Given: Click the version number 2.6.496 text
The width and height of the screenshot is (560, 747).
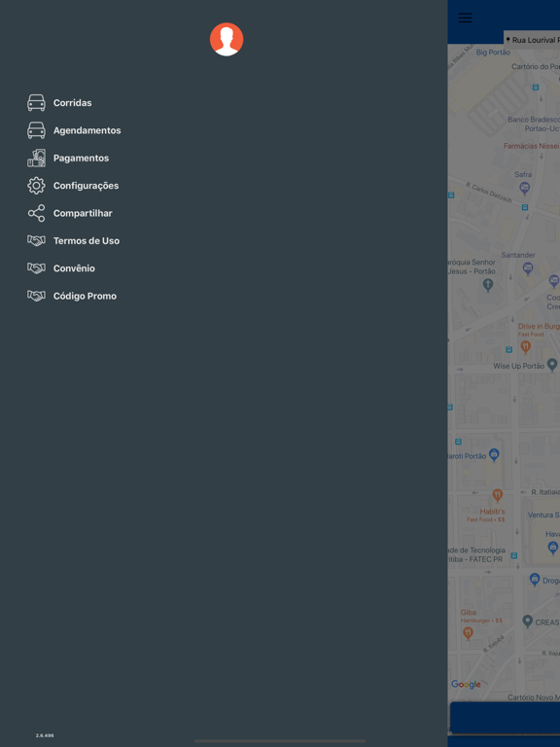Looking at the screenshot, I should pos(45,735).
